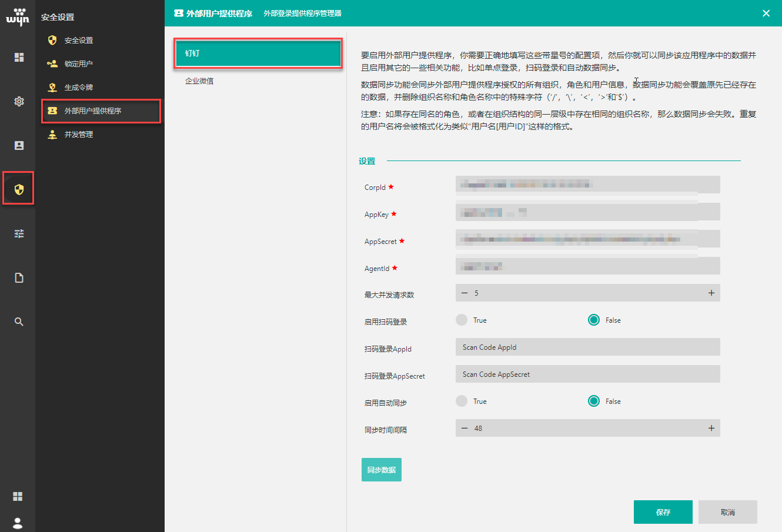The image size is (782, 532).
Task: Click the Wyn logo icon
Action: click(18, 17)
